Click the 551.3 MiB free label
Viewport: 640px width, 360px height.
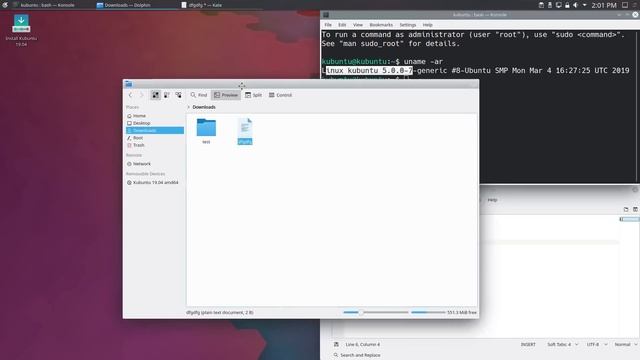coord(462,312)
